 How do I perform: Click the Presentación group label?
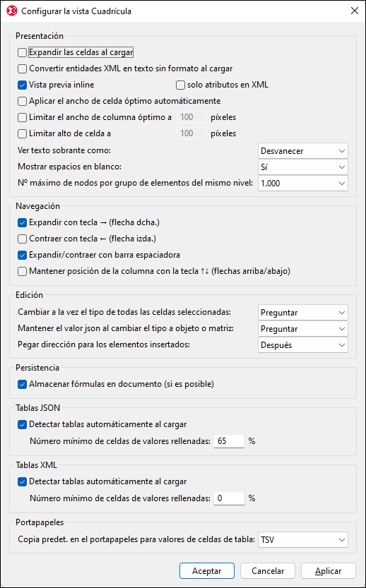click(x=40, y=36)
